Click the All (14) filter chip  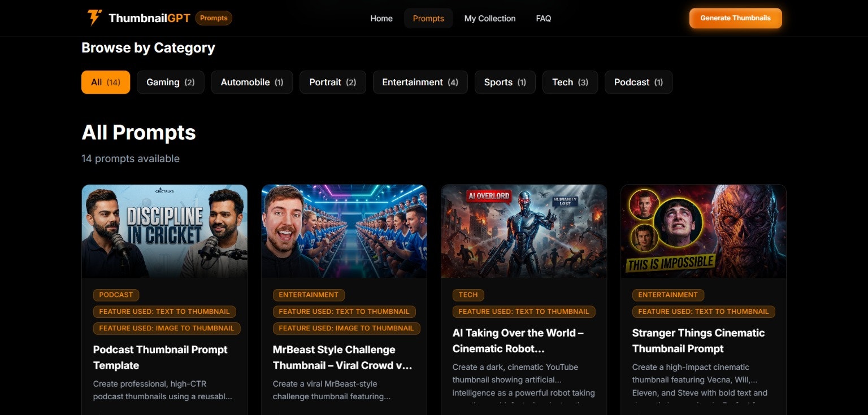click(x=105, y=82)
